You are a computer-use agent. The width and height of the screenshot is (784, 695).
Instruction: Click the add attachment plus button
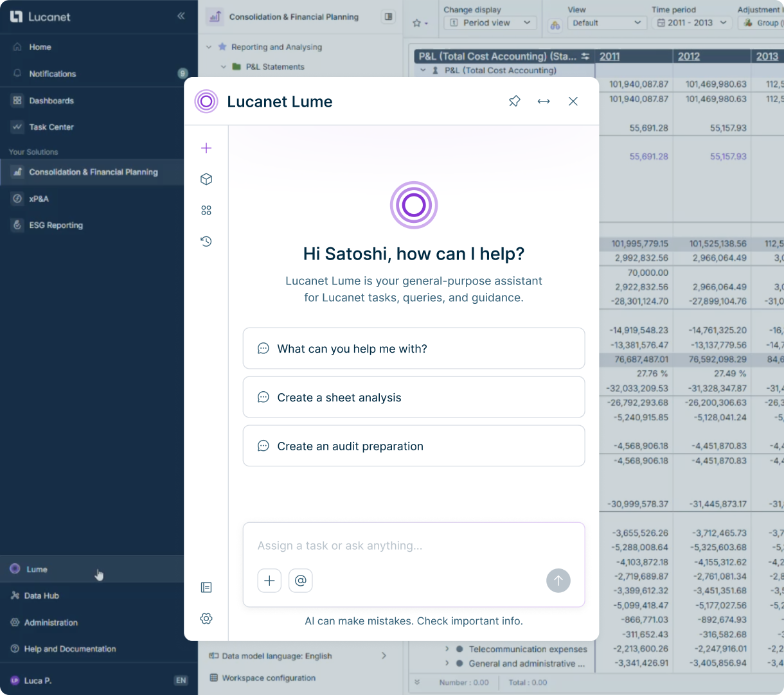(x=269, y=581)
